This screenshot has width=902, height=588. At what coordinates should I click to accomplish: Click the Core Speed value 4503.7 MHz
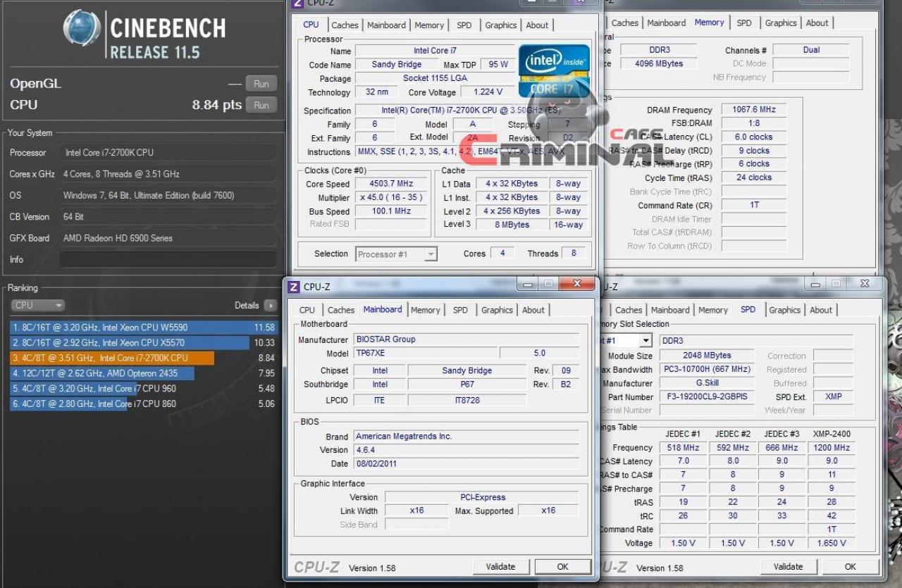pos(391,184)
